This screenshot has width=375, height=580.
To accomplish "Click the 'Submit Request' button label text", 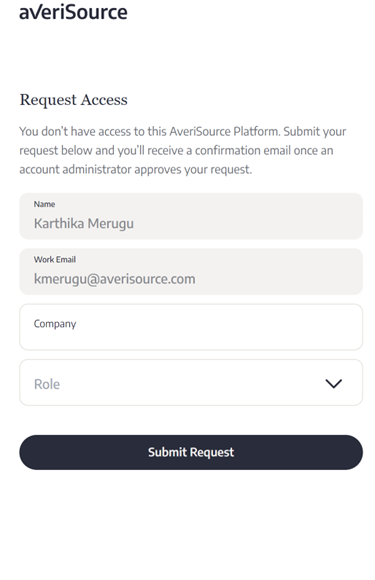I will pos(191,452).
